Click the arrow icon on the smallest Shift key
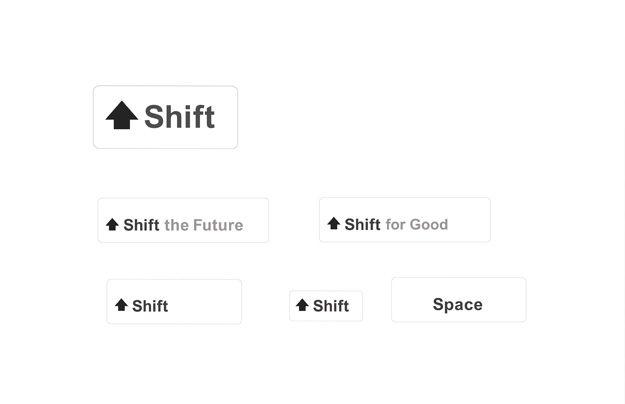Screen dimensions: 625x404 coord(302,305)
